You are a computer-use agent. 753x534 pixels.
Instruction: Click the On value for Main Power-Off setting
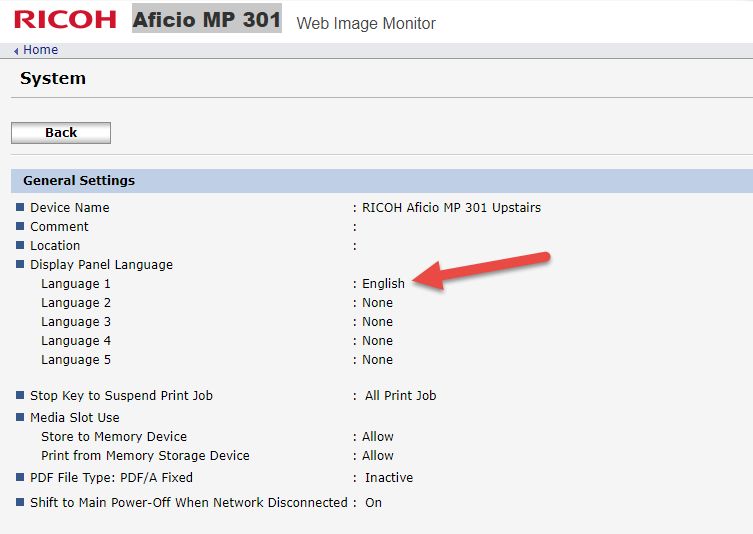[x=374, y=503]
